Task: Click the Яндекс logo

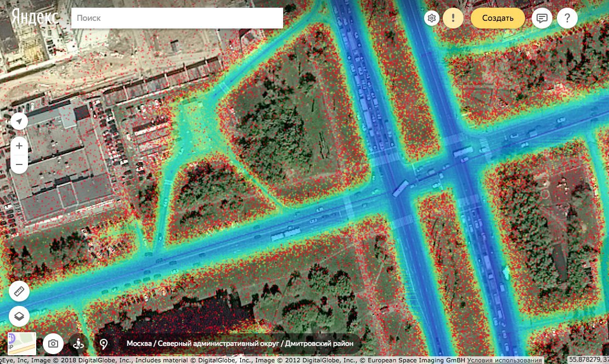Action: (35, 17)
